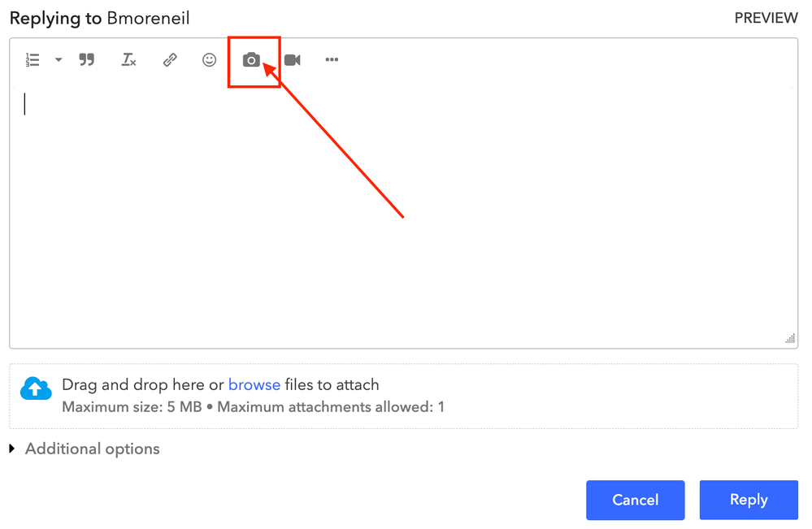Apply blockquote formatting
Viewport: 812px width, 529px height.
(87, 60)
